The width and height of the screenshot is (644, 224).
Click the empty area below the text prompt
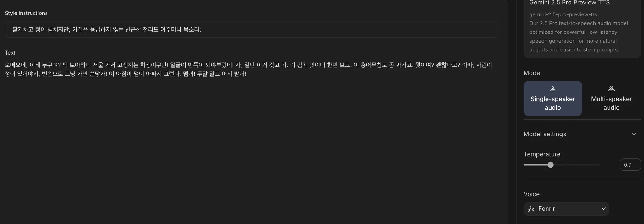point(251,148)
